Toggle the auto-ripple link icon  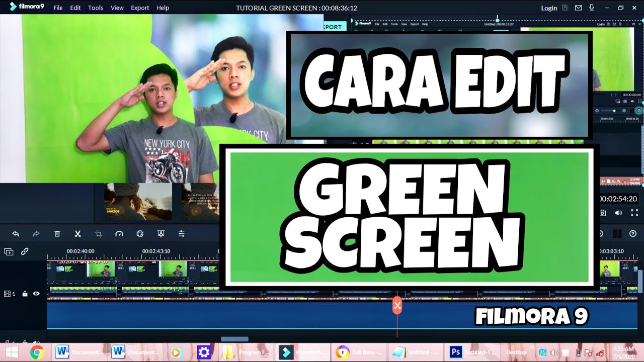[x=25, y=252]
